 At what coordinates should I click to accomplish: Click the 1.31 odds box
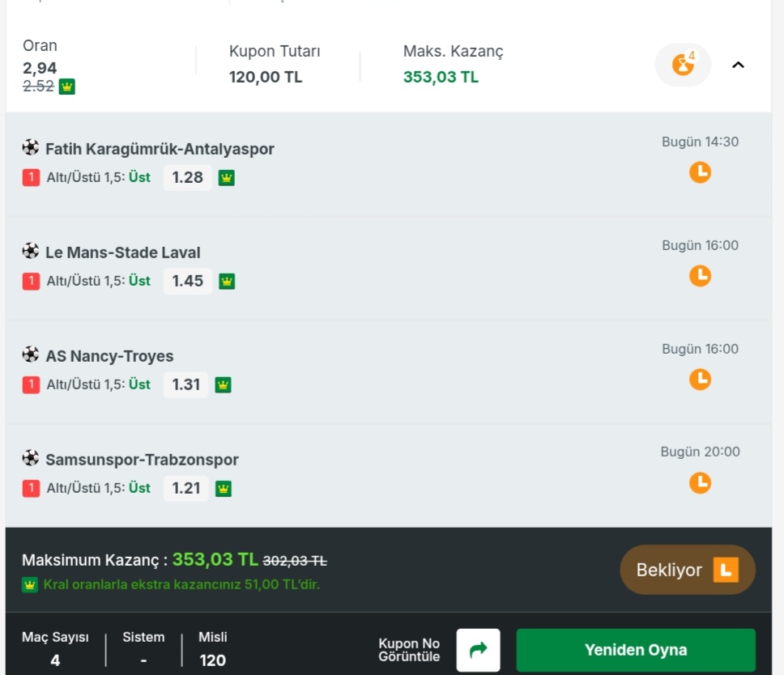point(186,384)
